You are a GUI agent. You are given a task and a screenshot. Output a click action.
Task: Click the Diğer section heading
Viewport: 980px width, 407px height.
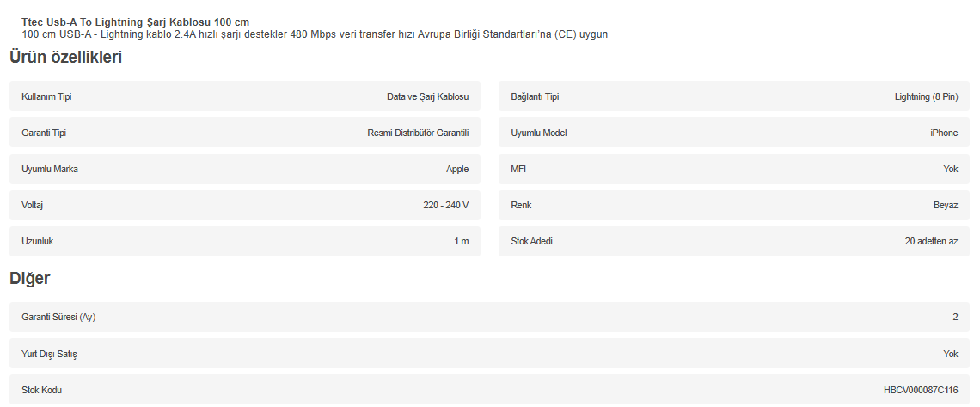[x=29, y=278]
